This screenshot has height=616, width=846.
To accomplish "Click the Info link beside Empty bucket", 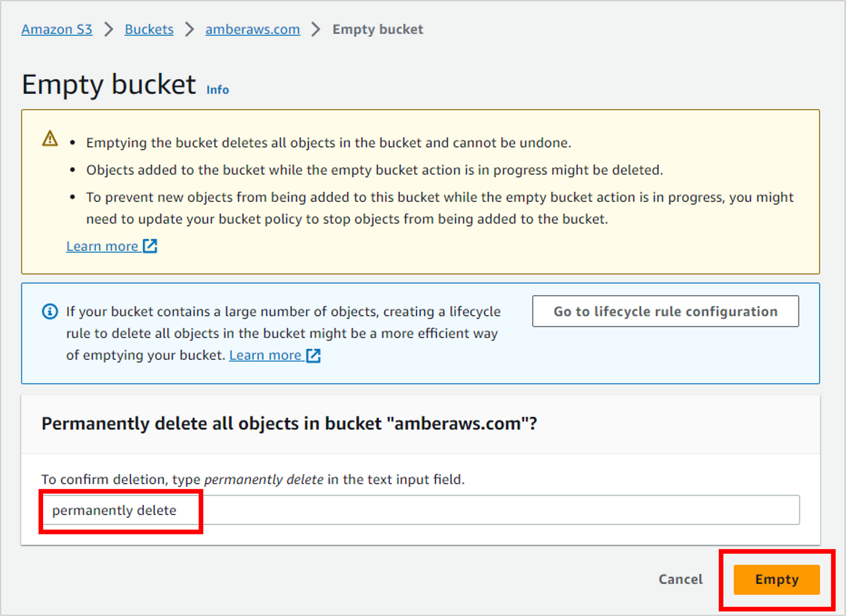I will click(217, 90).
